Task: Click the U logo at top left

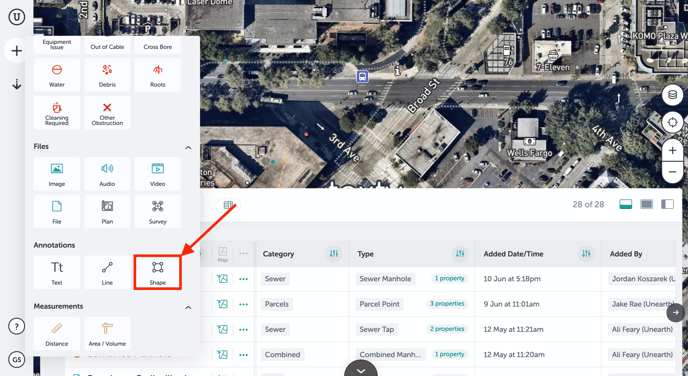Action: (x=17, y=17)
